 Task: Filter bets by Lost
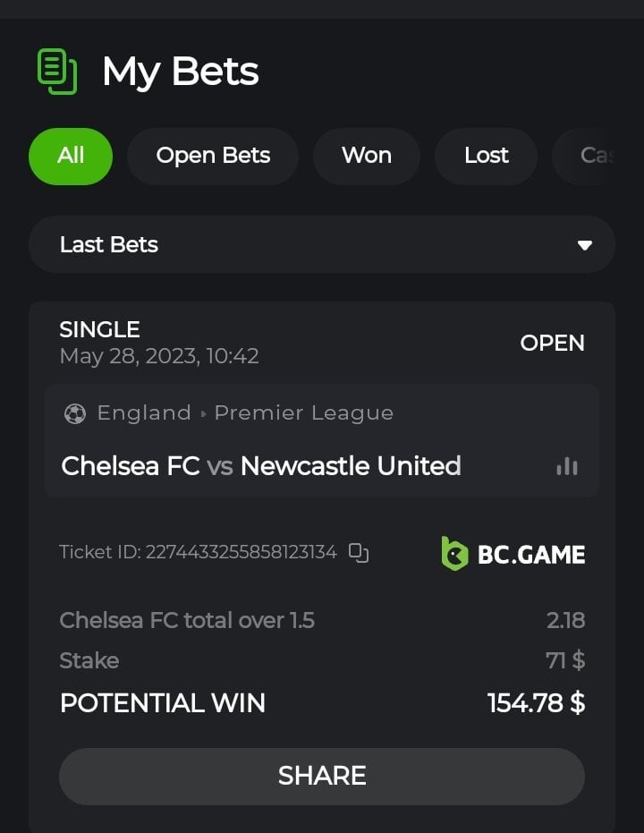(x=486, y=156)
